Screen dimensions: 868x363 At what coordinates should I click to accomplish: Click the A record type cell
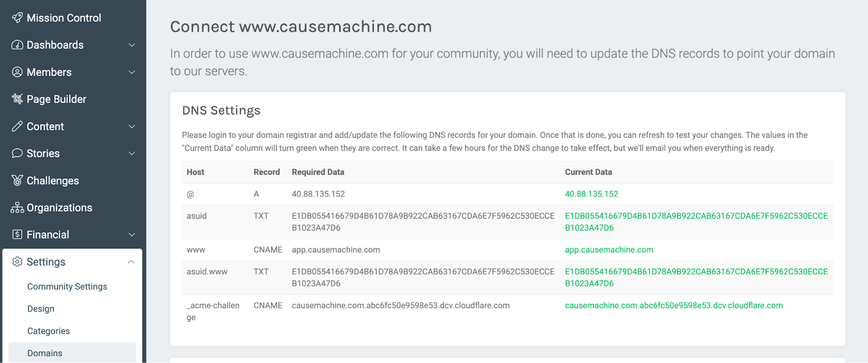coord(257,194)
